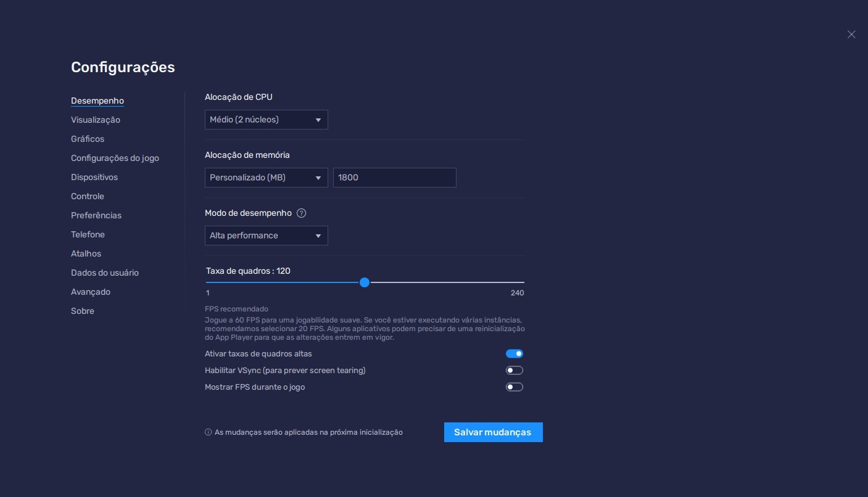Click the Taxa de quadros : 120 label
Viewport: 868px width, 497px height.
(x=248, y=271)
